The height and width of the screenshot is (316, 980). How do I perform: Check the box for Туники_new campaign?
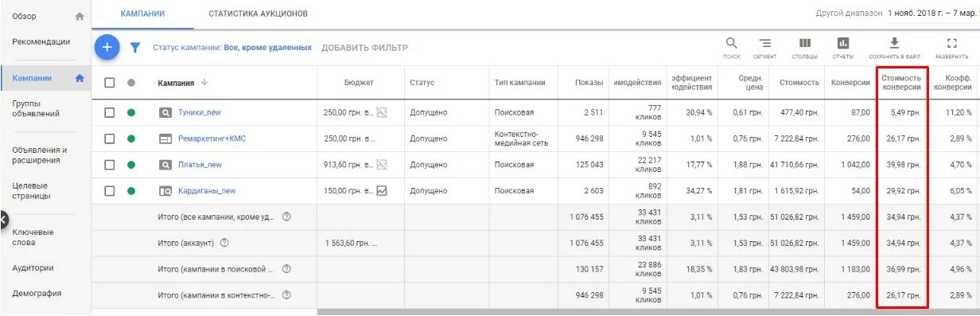click(110, 112)
